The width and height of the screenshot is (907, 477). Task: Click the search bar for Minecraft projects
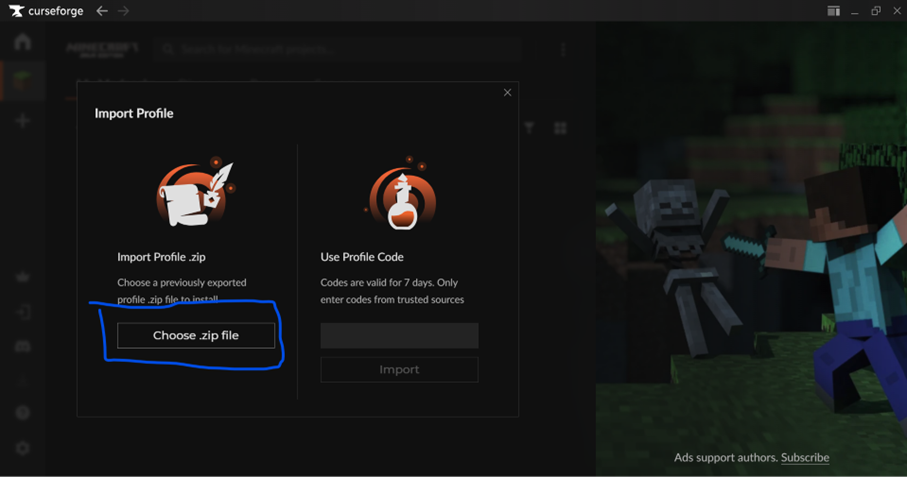[338, 50]
